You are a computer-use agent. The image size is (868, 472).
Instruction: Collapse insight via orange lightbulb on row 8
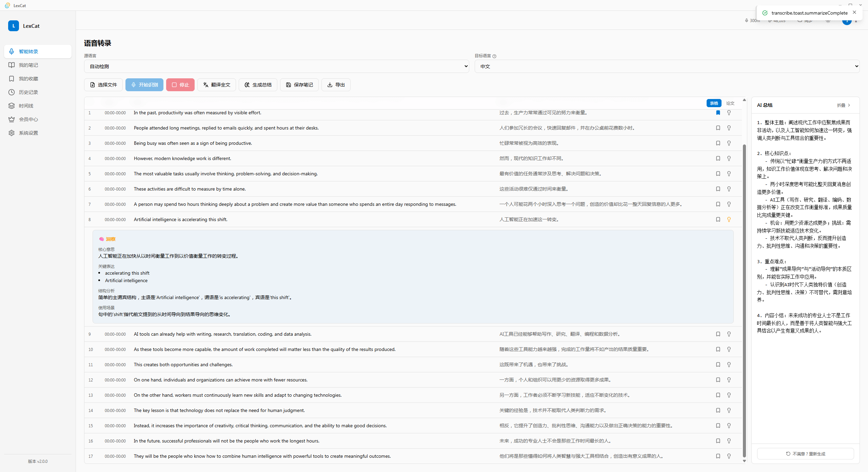729,219
